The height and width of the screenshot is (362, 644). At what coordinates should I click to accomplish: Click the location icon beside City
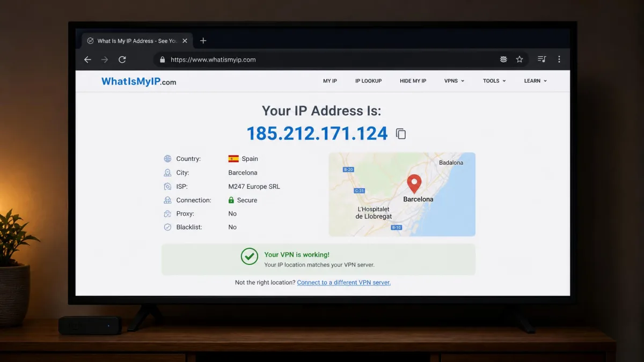(167, 173)
